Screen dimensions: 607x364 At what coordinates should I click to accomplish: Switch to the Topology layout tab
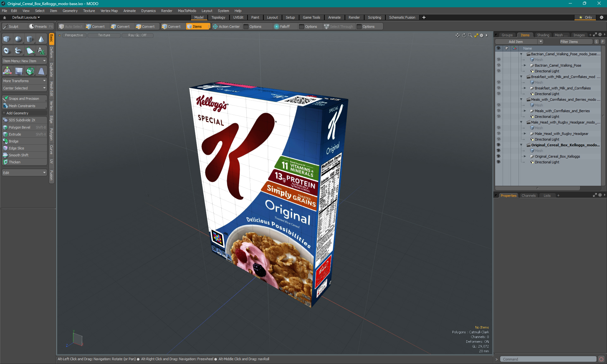point(218,17)
